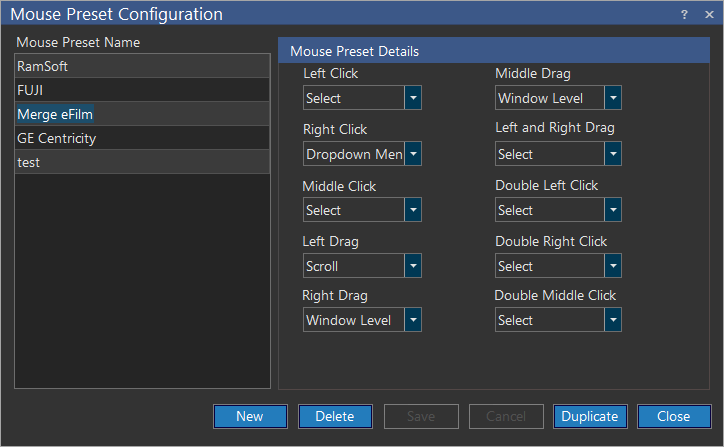Select the GE Centricity preset
The image size is (724, 447).
coord(142,138)
